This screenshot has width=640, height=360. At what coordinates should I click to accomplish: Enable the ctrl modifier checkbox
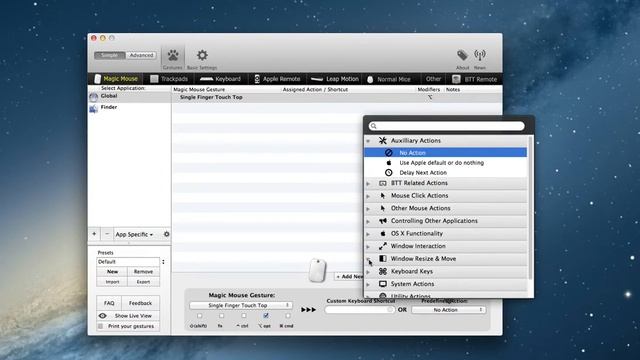(243, 316)
